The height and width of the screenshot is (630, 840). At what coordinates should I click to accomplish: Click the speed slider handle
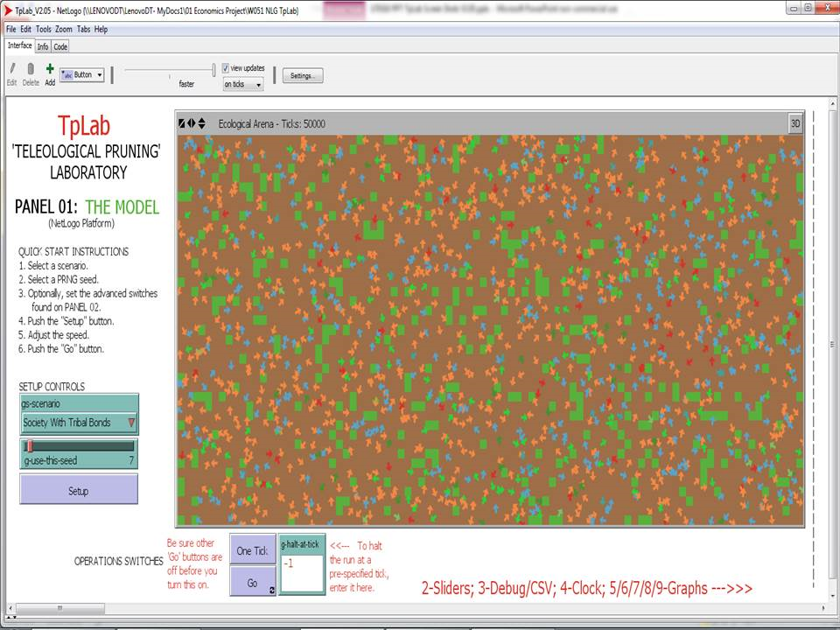(x=213, y=68)
